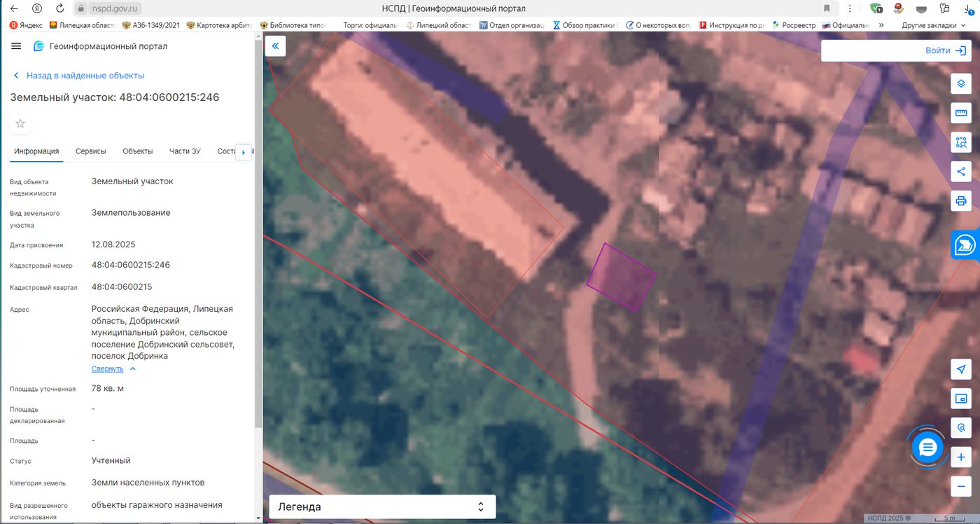Open the chat support bubble

[x=927, y=447]
